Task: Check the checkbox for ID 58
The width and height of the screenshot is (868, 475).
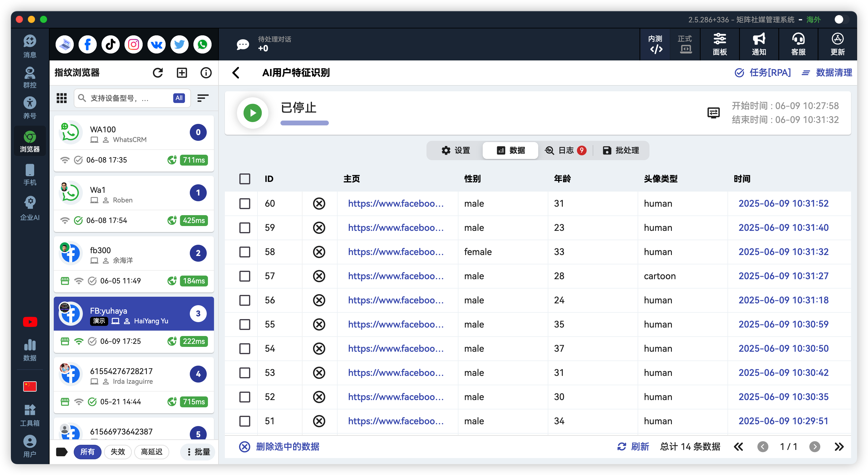Action: point(245,252)
